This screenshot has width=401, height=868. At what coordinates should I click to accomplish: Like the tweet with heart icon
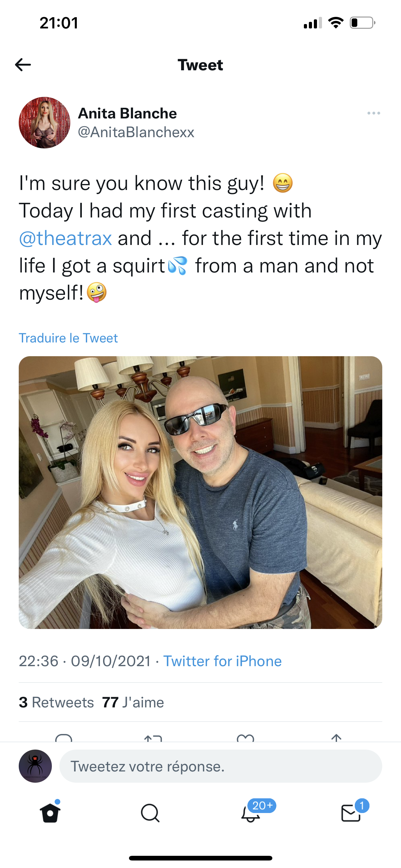tap(245, 737)
